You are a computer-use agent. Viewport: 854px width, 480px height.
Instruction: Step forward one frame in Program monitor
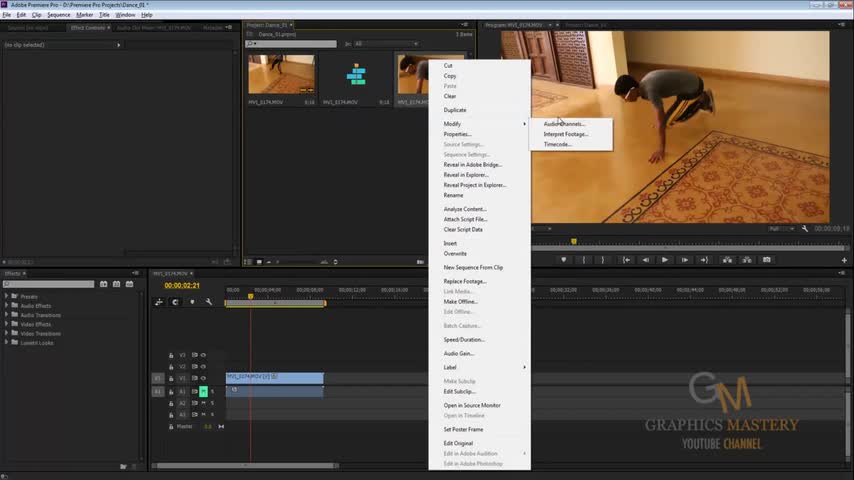pos(685,260)
